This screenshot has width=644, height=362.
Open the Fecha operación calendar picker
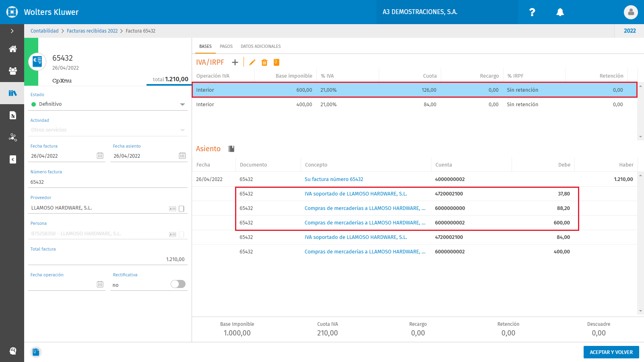tap(100, 284)
